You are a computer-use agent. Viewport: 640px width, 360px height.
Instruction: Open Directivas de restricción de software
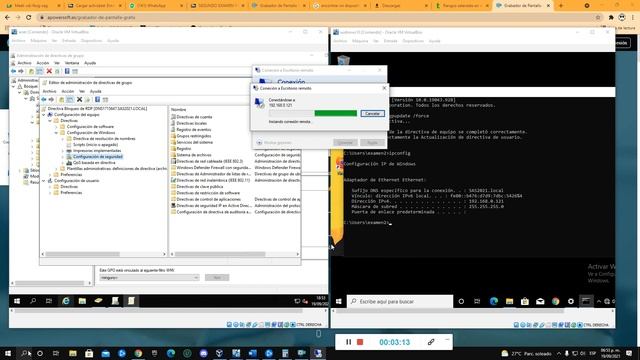(208, 193)
